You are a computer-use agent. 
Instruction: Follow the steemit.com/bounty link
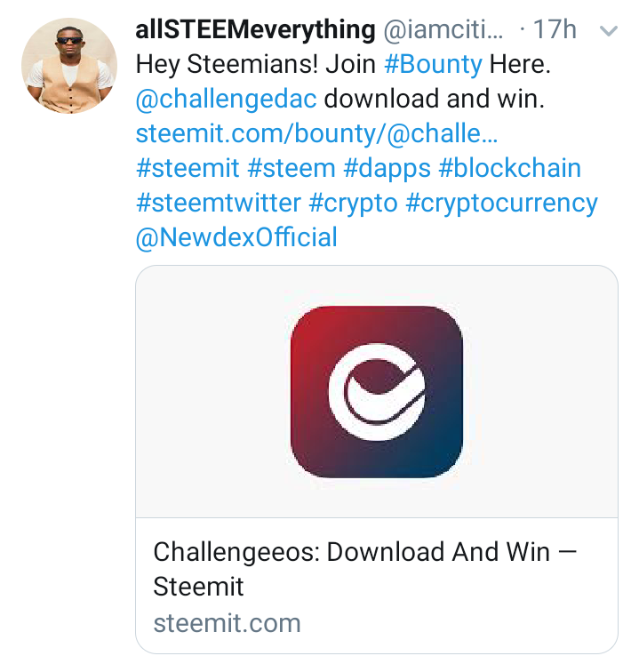(x=316, y=133)
